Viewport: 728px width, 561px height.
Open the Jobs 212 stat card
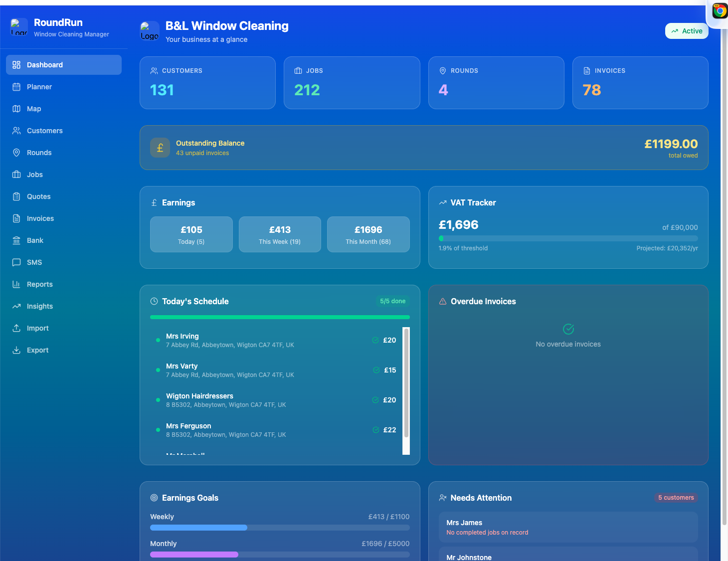coord(352,83)
